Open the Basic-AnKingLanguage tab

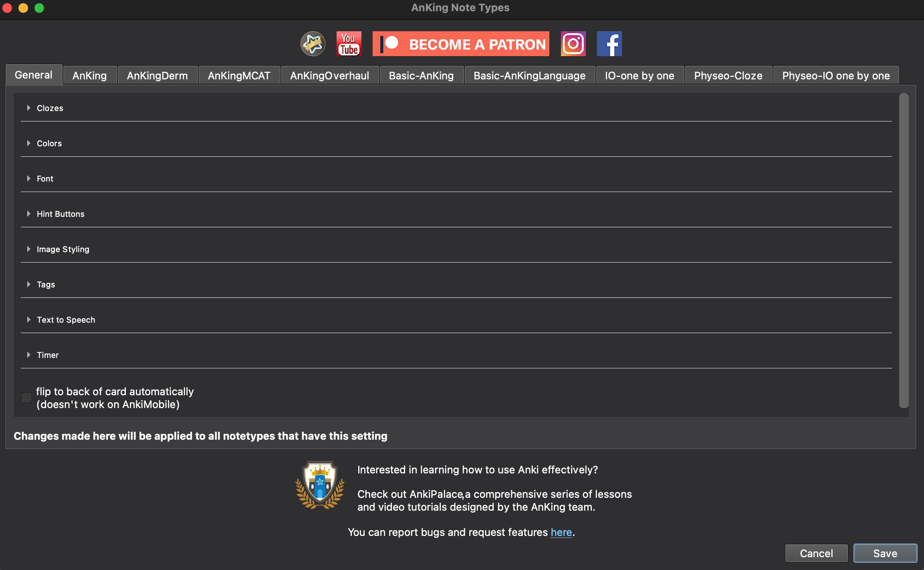pyautogui.click(x=529, y=75)
